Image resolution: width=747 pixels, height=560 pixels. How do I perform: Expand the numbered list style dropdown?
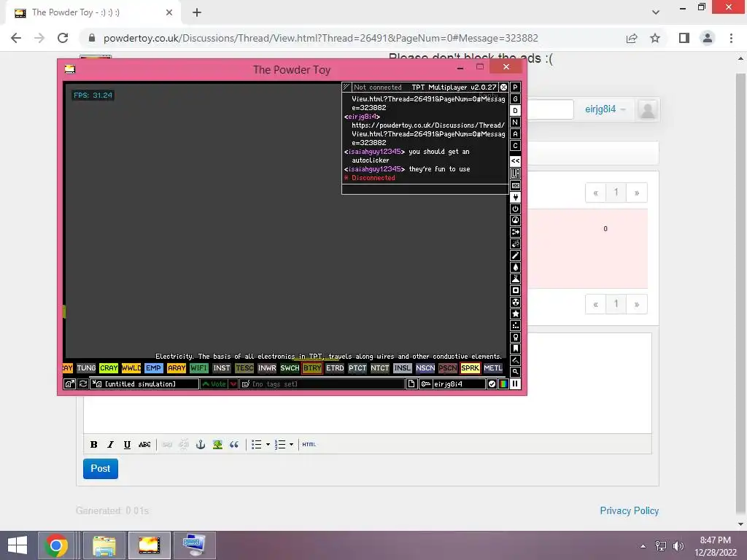291,444
